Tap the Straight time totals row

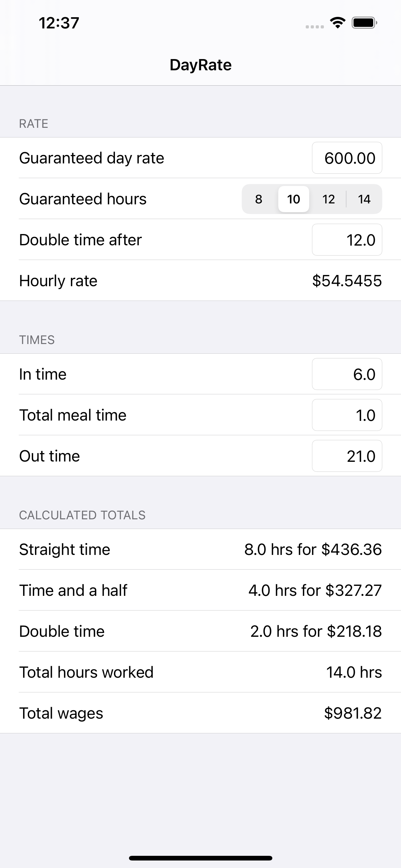click(x=200, y=550)
